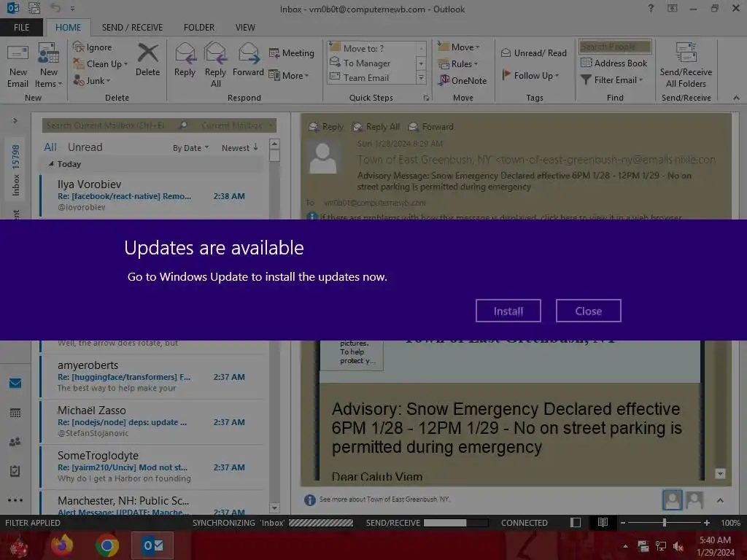The width and height of the screenshot is (747, 560).
Task: Switch to the VIEW tab
Action: (x=245, y=27)
